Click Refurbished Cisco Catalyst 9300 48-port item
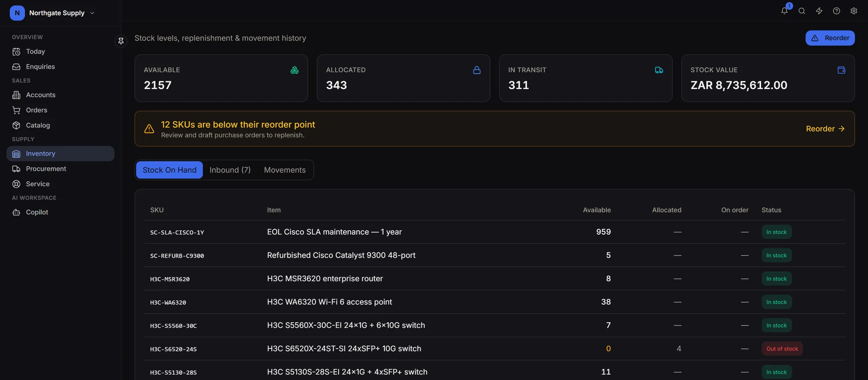This screenshot has width=868, height=380. coord(341,255)
